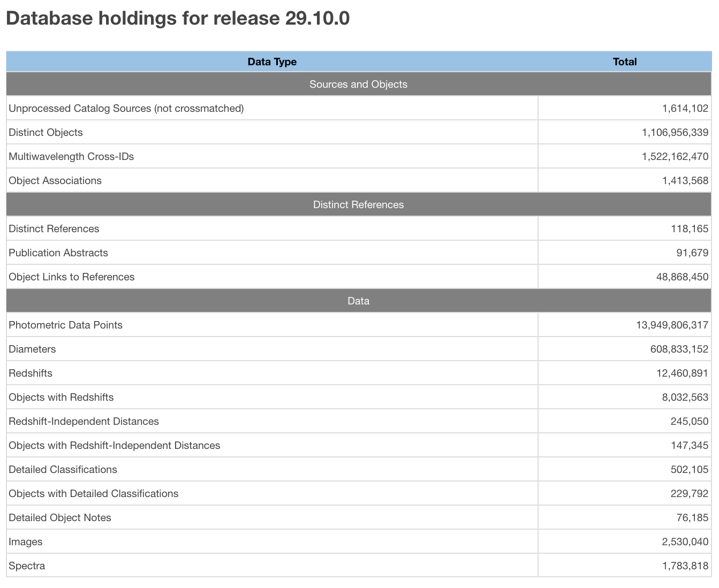Select the Redshifts value 12,460,891

[682, 373]
